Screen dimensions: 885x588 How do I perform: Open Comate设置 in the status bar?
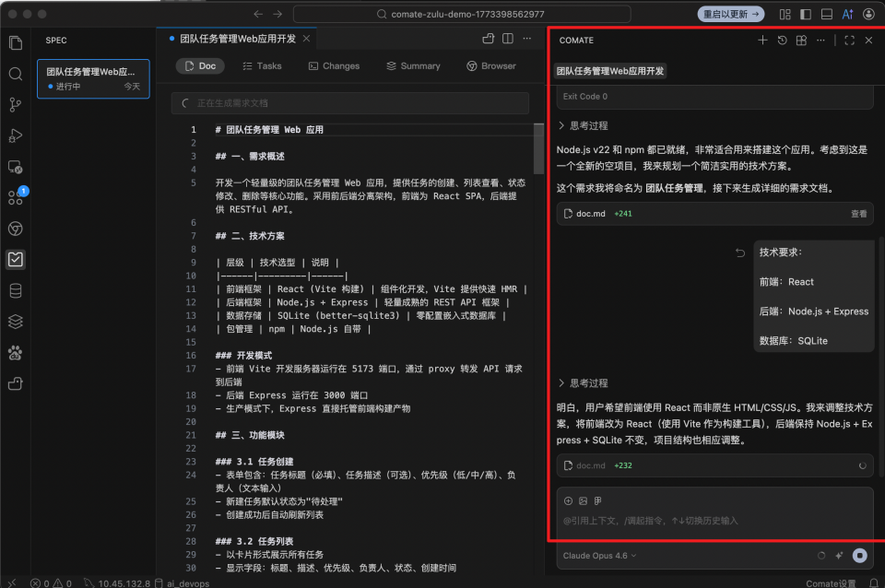[x=831, y=583]
